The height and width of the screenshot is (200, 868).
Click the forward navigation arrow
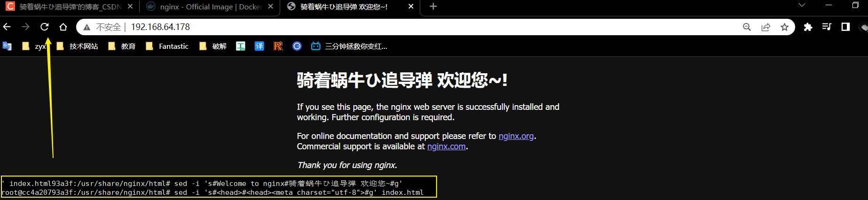pos(25,27)
